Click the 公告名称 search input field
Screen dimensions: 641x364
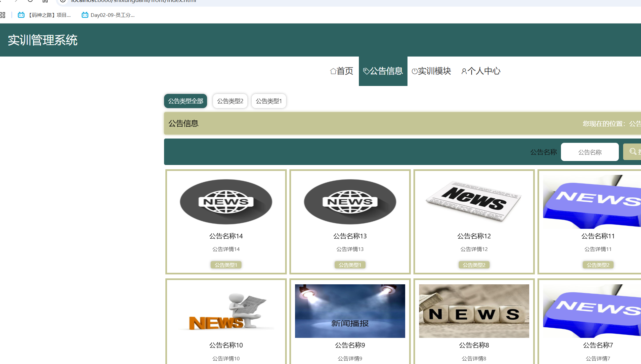pos(590,152)
